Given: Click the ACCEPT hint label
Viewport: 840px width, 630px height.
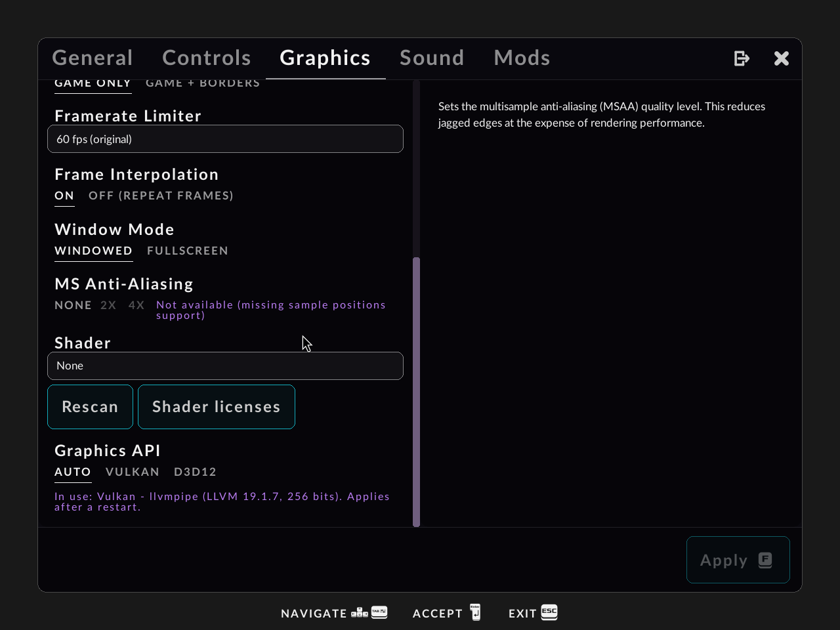Looking at the screenshot, I should [x=438, y=614].
